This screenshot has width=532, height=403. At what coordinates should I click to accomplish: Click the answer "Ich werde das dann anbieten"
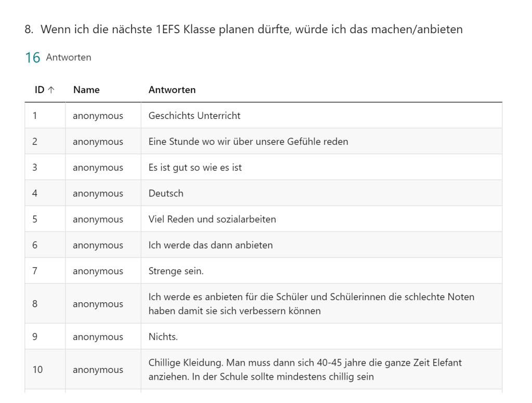[210, 245]
